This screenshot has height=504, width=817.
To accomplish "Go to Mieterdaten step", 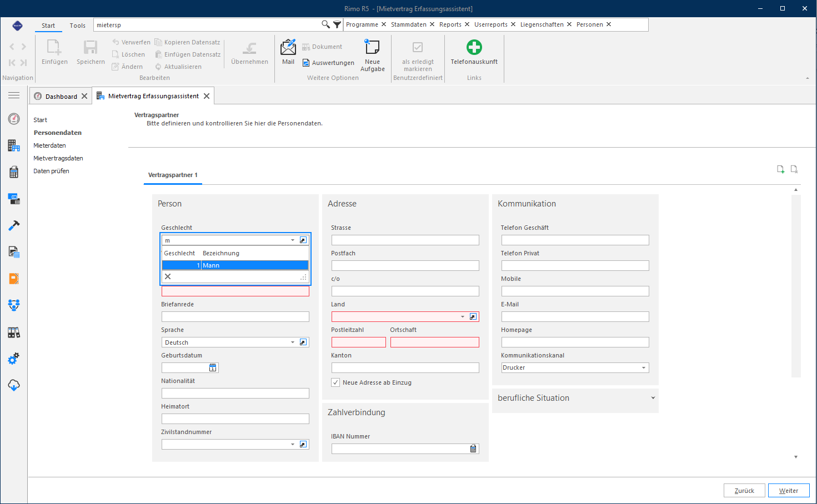I will coord(49,145).
